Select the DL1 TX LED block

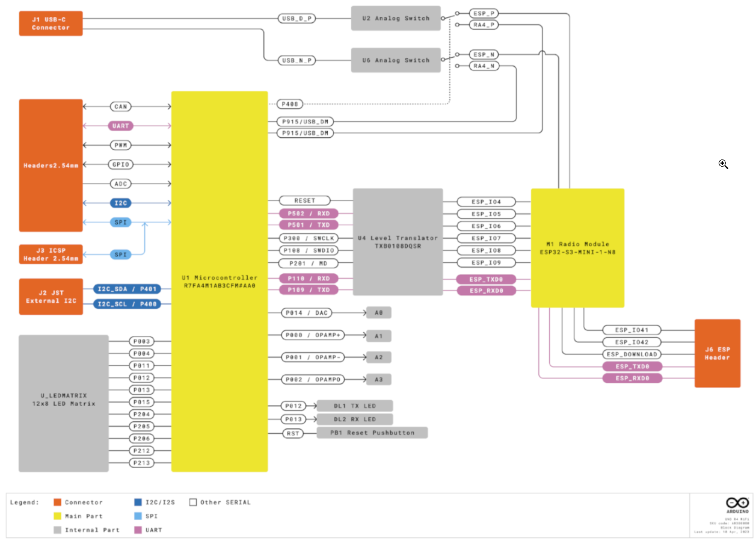pyautogui.click(x=354, y=406)
